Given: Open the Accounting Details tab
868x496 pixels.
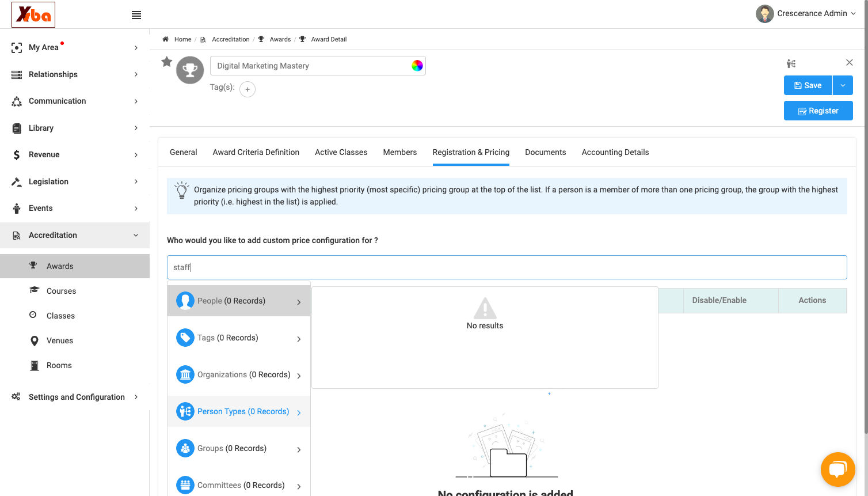Looking at the screenshot, I should [615, 152].
